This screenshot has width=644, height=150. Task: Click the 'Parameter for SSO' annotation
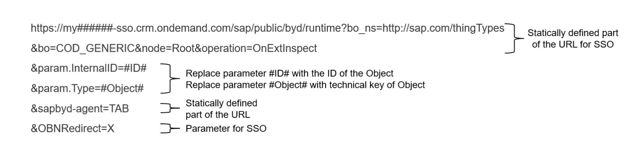click(226, 129)
